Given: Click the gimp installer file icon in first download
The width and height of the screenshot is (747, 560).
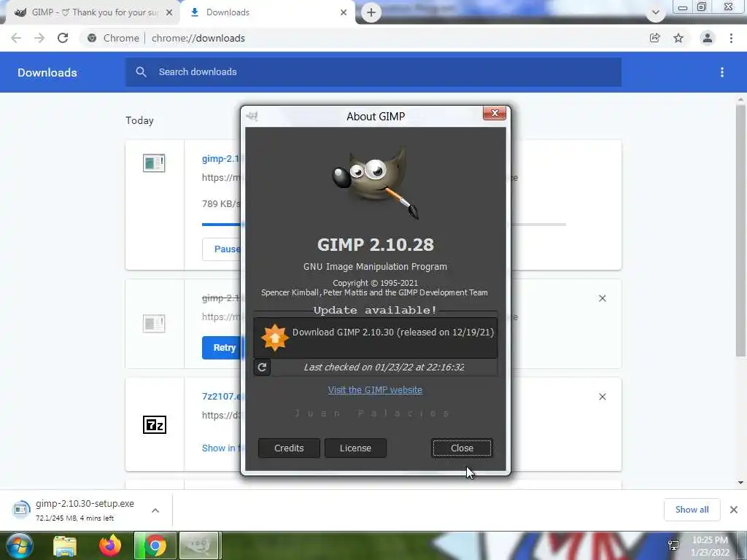Looking at the screenshot, I should [x=154, y=163].
